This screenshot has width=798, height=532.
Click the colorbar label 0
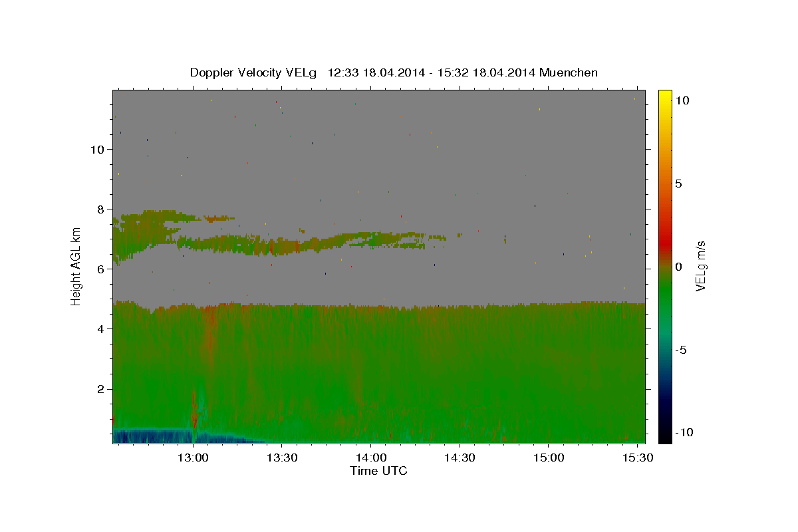678,267
